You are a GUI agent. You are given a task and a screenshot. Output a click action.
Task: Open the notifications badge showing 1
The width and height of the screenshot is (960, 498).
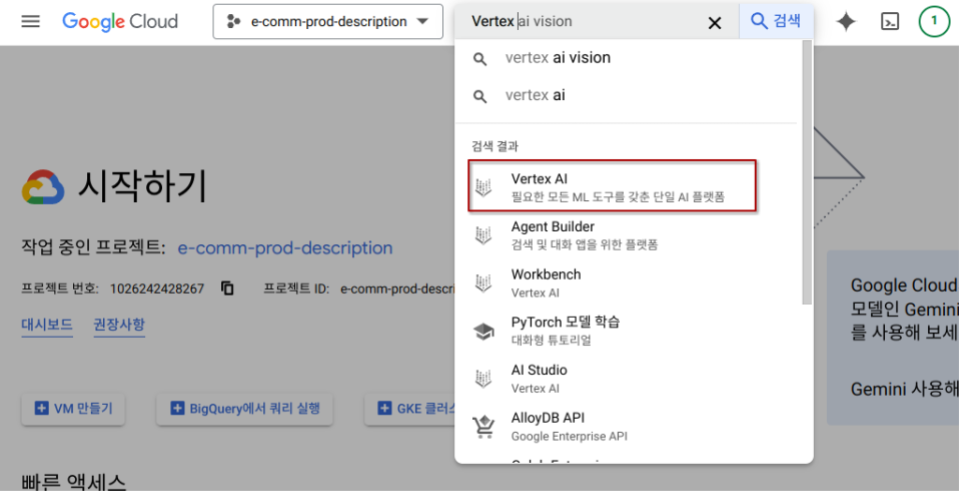(934, 21)
